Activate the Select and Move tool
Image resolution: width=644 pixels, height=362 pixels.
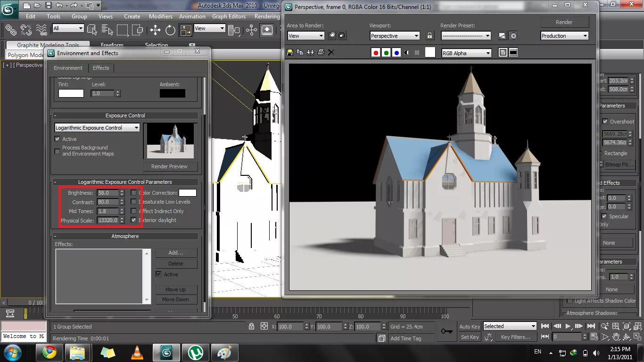tap(155, 30)
